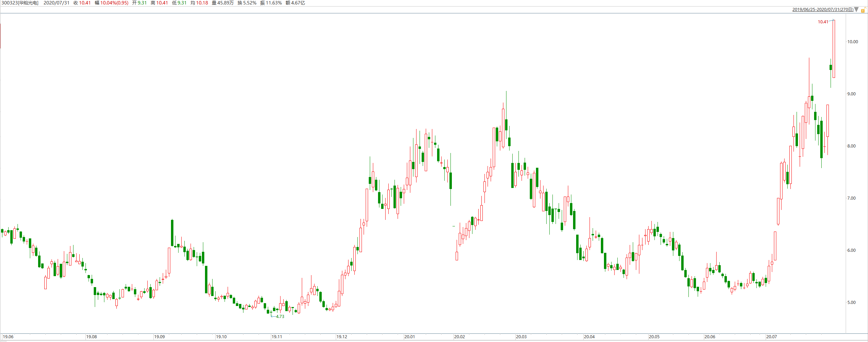Click the date 2020/07/31 in header
Screen dimensions: 868x342
56,3
